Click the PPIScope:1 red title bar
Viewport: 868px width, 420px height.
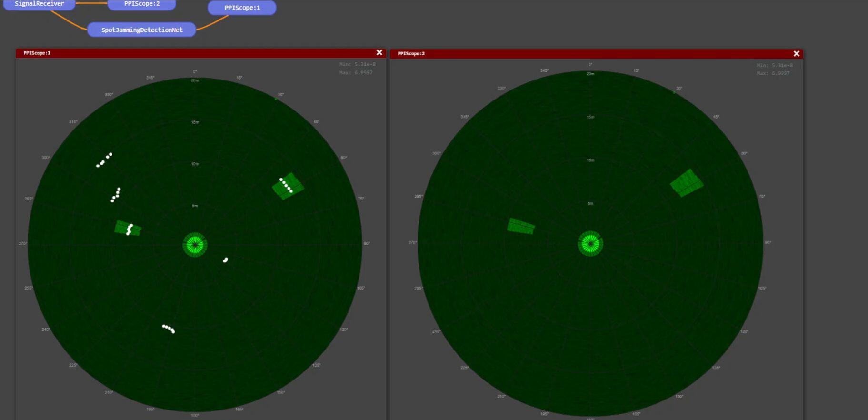click(190, 53)
